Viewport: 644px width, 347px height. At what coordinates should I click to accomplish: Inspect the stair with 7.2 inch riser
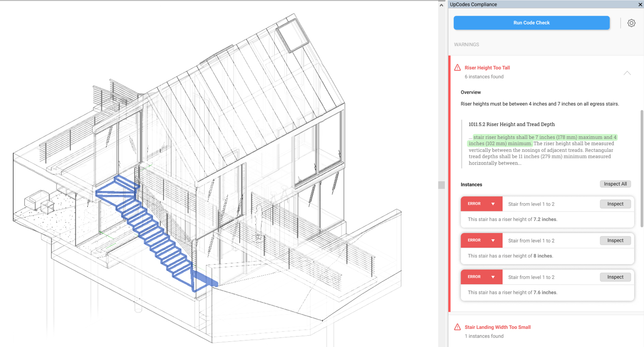tap(615, 204)
